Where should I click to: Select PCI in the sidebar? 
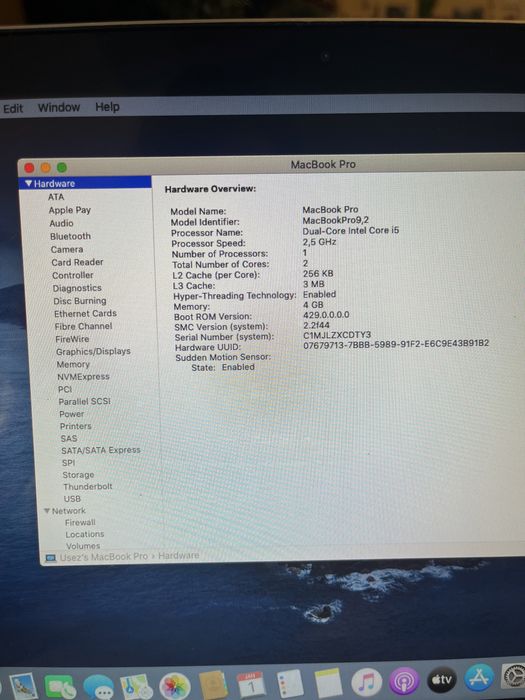pos(65,389)
